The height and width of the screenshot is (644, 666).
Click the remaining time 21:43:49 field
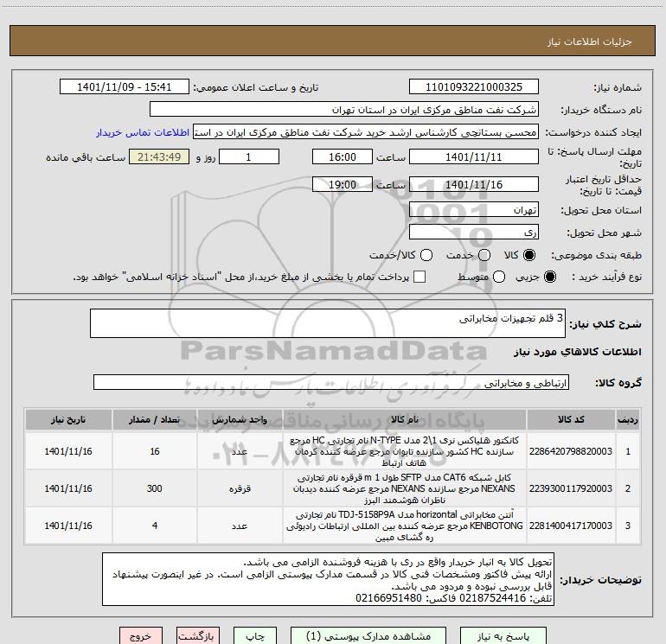click(159, 156)
